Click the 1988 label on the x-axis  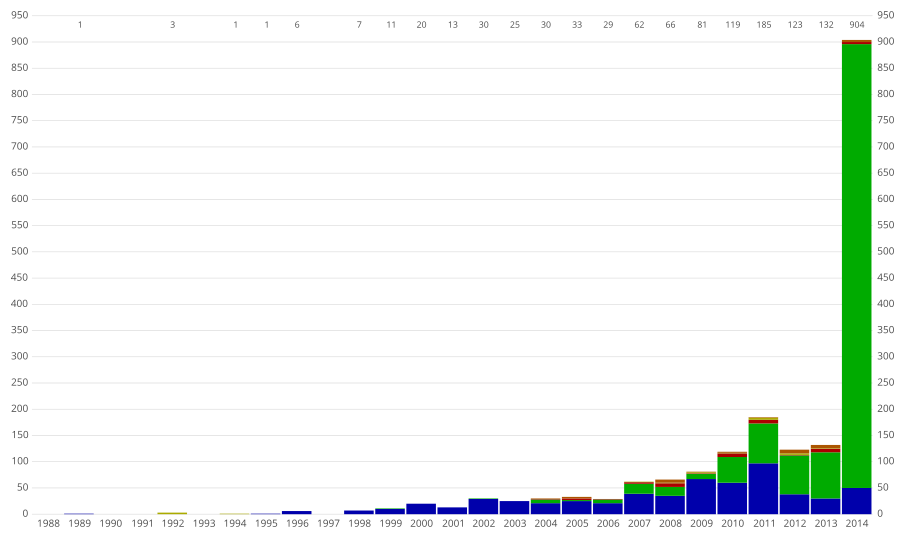point(49,523)
